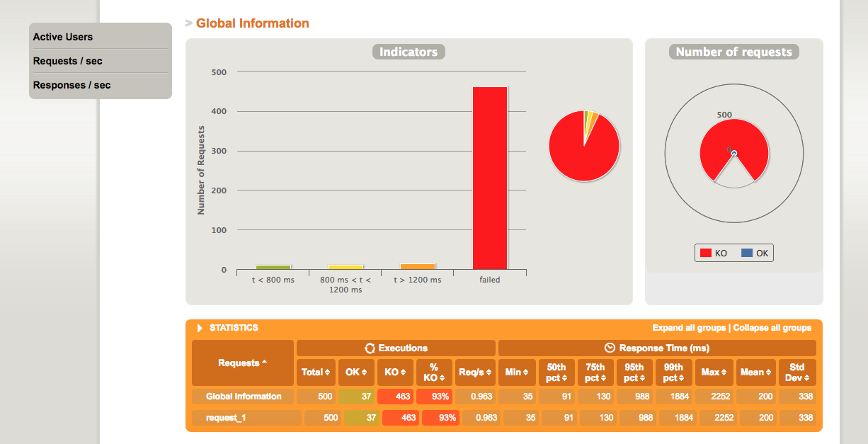Go to the Requests / sec section

pos(68,61)
